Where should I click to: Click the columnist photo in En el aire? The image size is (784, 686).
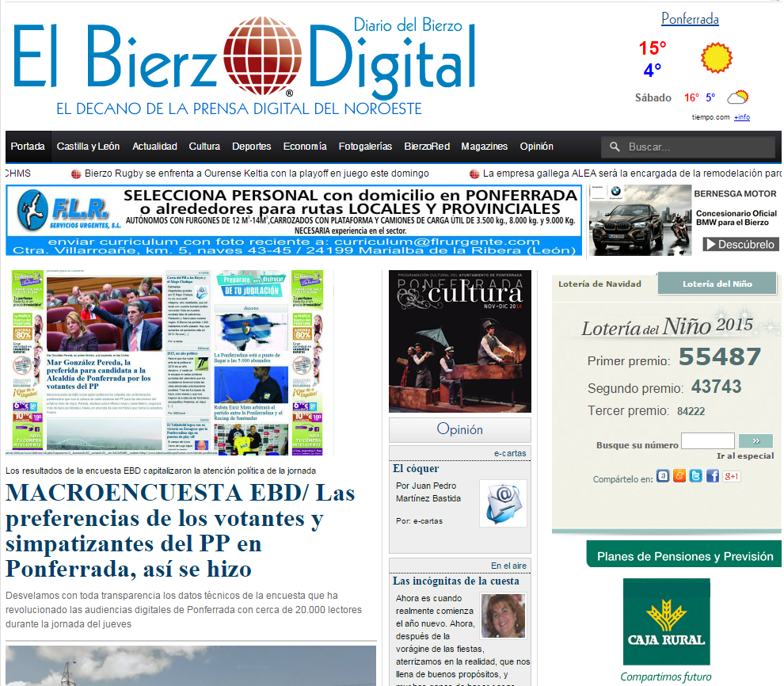coord(503,615)
